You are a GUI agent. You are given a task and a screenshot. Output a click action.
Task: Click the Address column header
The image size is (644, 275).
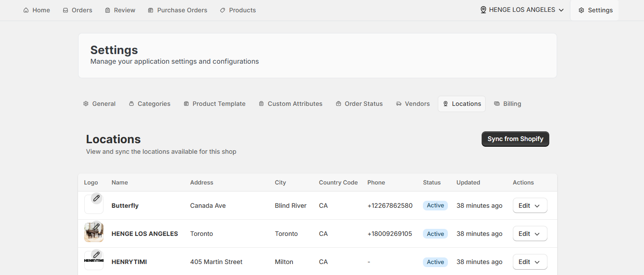click(x=202, y=182)
